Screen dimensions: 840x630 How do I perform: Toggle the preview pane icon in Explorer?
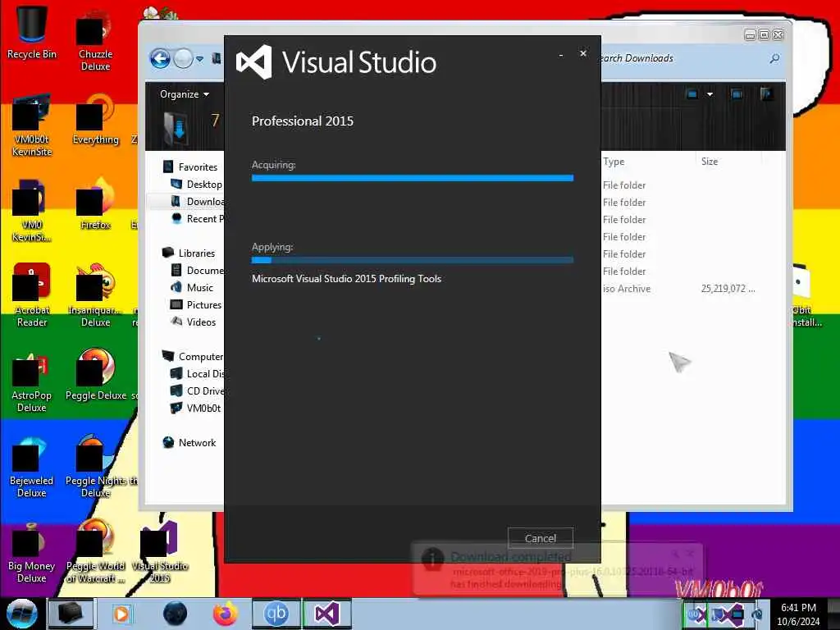tap(737, 94)
